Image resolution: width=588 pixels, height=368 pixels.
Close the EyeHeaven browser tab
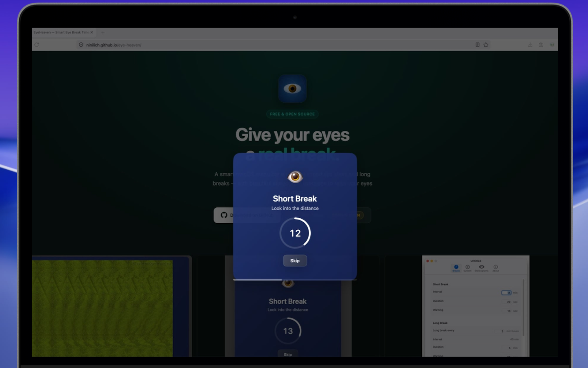(92, 32)
